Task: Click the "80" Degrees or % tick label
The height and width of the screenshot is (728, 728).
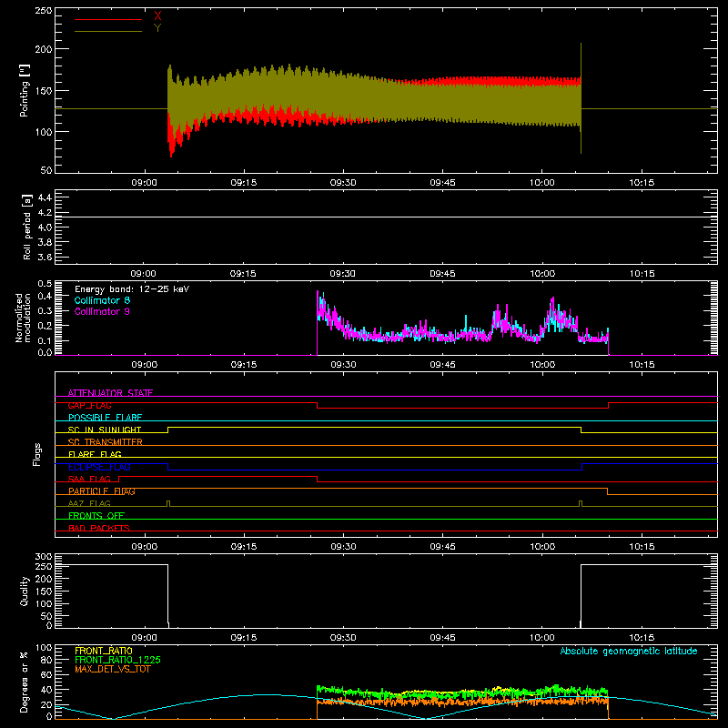Action: tap(46, 661)
